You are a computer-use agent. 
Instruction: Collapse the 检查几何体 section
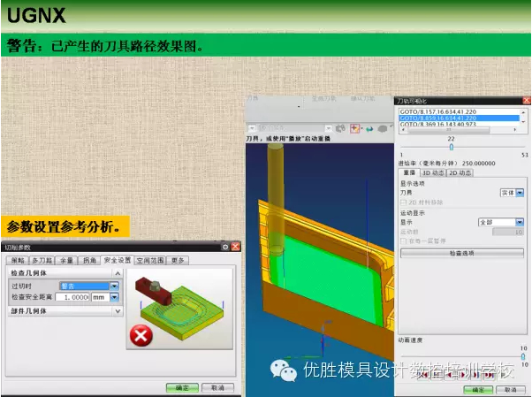tap(118, 273)
